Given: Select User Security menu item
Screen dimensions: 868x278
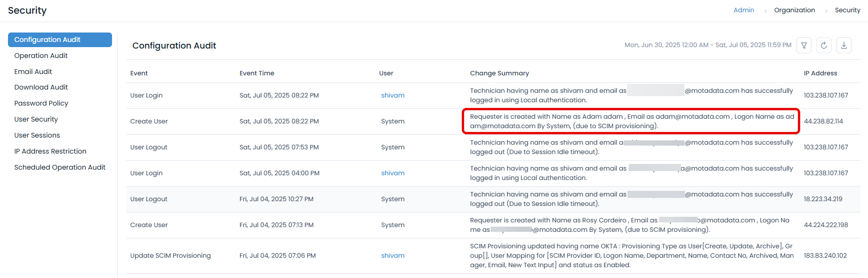Looking at the screenshot, I should (36, 119).
